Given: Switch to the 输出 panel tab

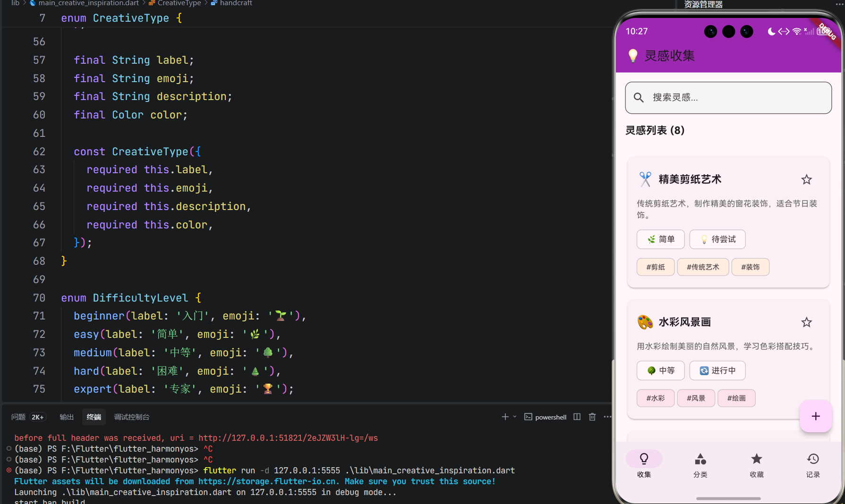Looking at the screenshot, I should pos(67,417).
